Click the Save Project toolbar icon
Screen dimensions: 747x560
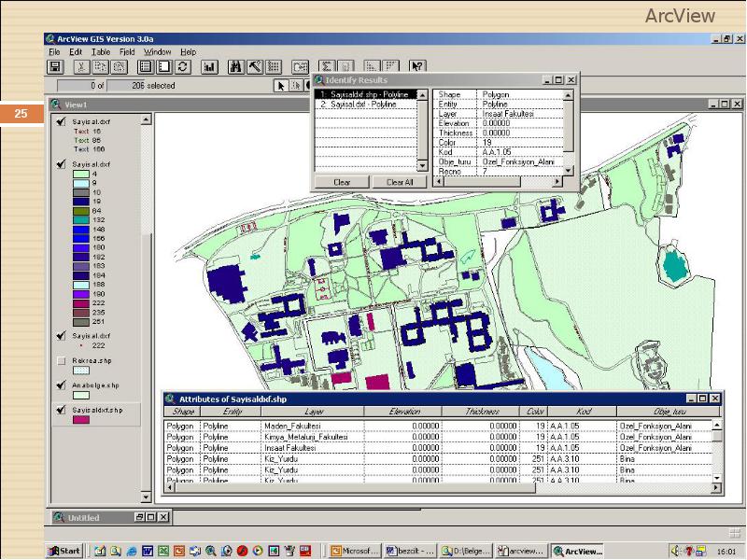[x=55, y=67]
